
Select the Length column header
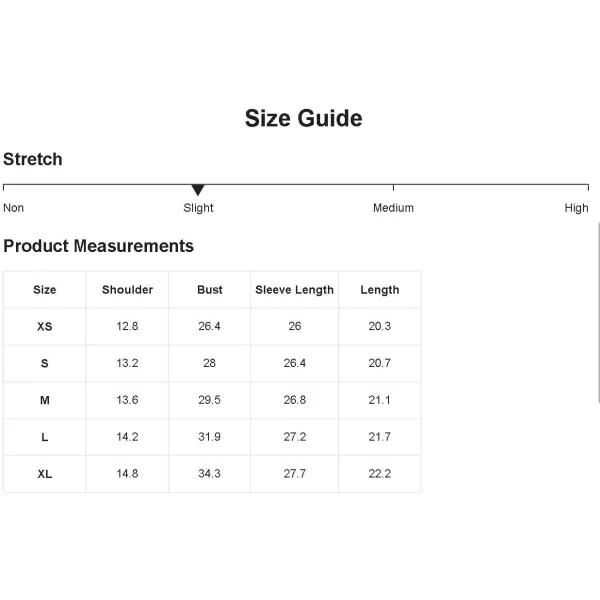380,290
